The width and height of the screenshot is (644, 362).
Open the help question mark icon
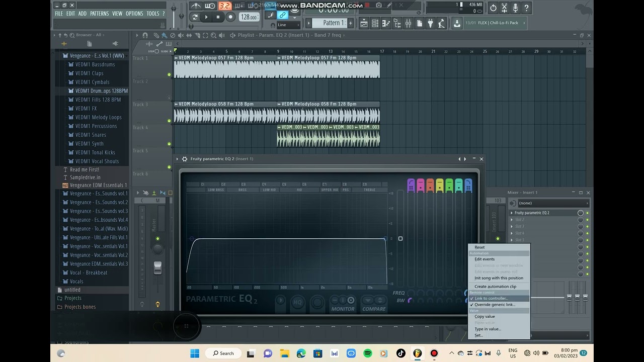[526, 8]
